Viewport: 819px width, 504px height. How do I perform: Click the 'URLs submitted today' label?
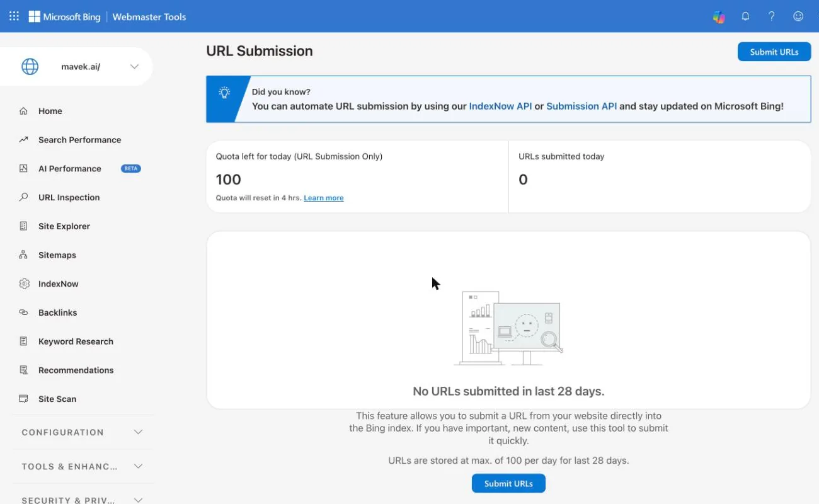click(561, 156)
